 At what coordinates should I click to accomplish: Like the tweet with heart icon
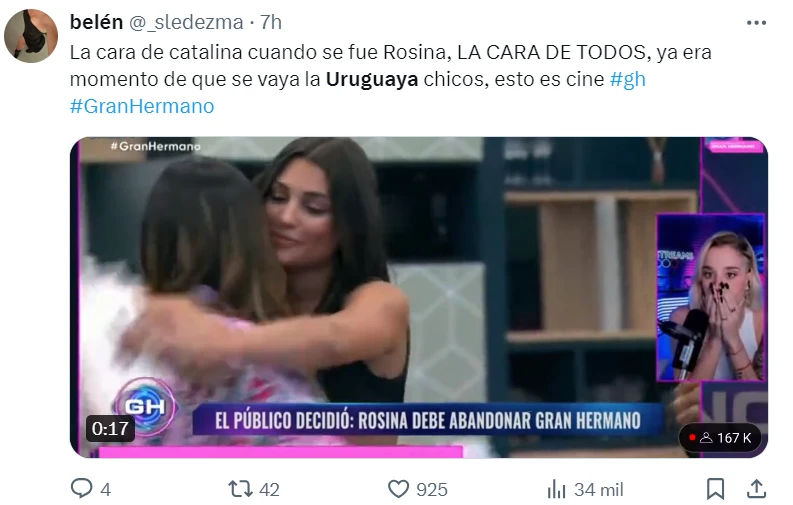[x=398, y=489]
